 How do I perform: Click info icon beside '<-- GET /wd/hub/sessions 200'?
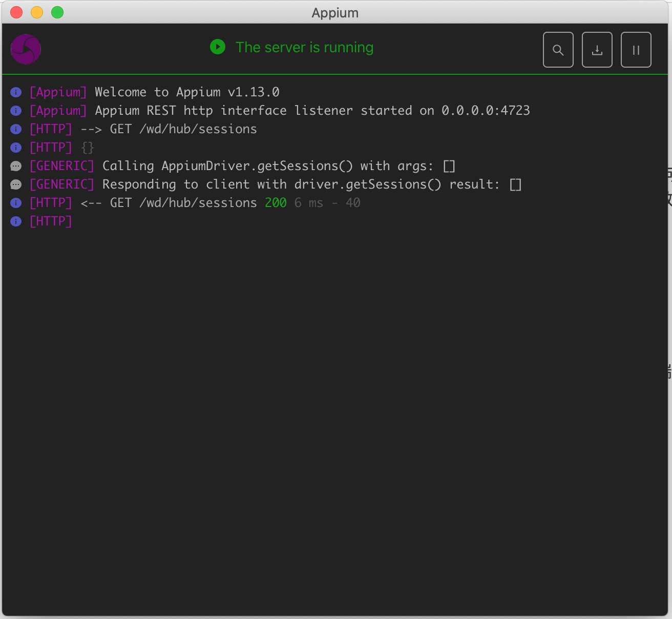click(16, 203)
